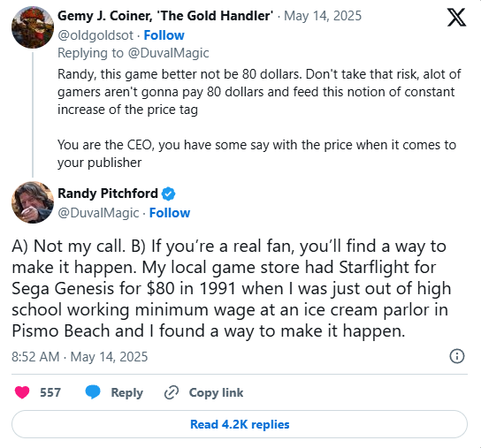Follow the @oldgoldsot account

164,35
